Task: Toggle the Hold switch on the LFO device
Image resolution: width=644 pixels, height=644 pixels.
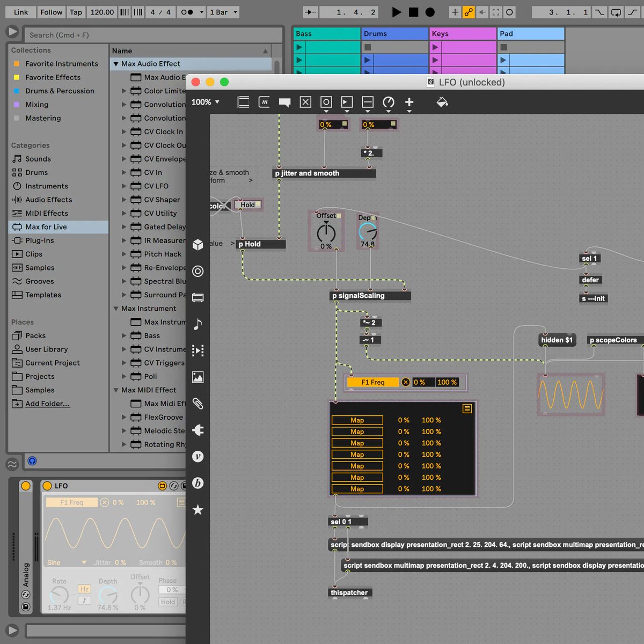Action: click(167, 602)
